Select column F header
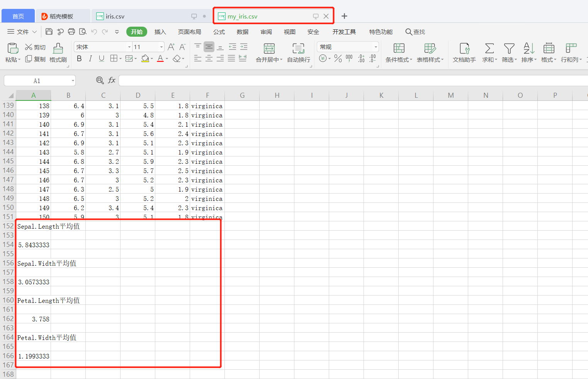588x379 pixels. point(207,95)
